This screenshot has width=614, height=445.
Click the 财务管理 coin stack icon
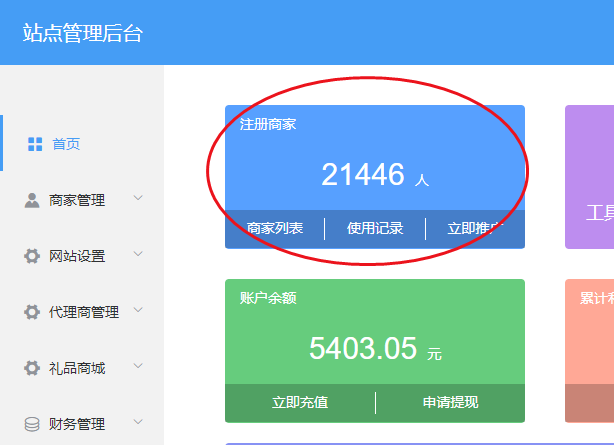click(x=32, y=424)
